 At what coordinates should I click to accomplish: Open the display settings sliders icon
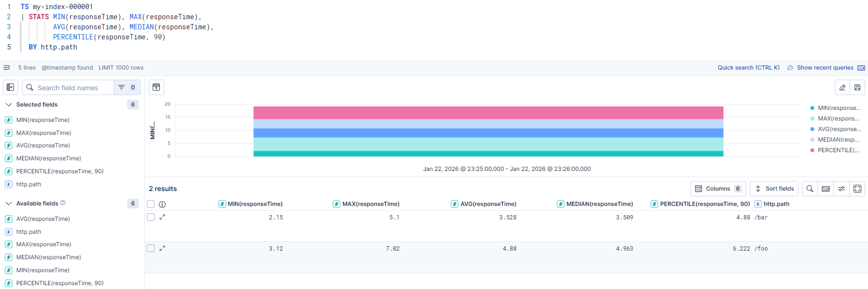[x=842, y=189]
